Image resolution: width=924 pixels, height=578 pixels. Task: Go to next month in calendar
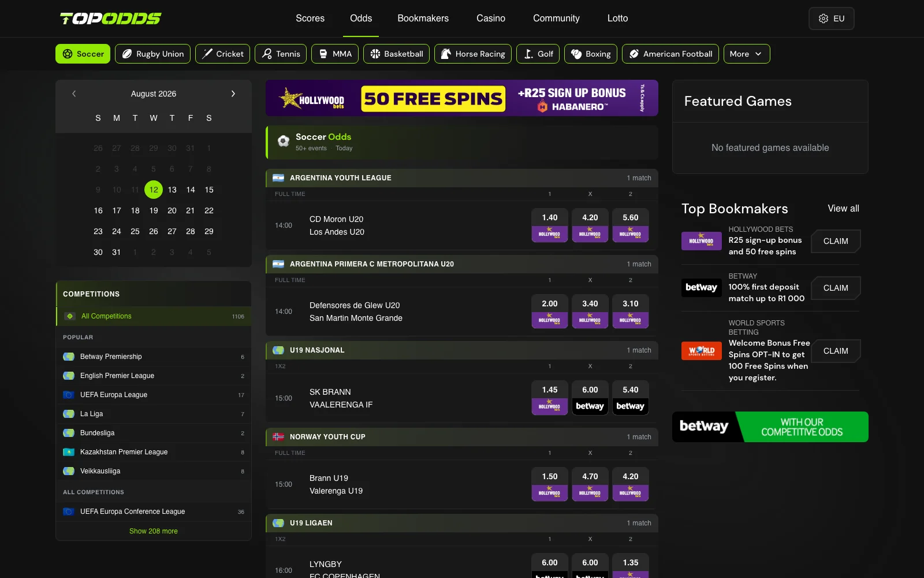233,94
